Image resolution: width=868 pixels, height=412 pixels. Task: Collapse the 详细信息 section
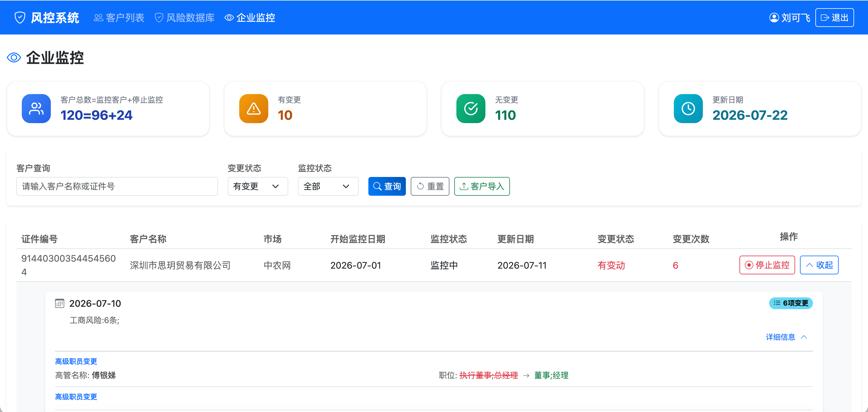coord(786,337)
